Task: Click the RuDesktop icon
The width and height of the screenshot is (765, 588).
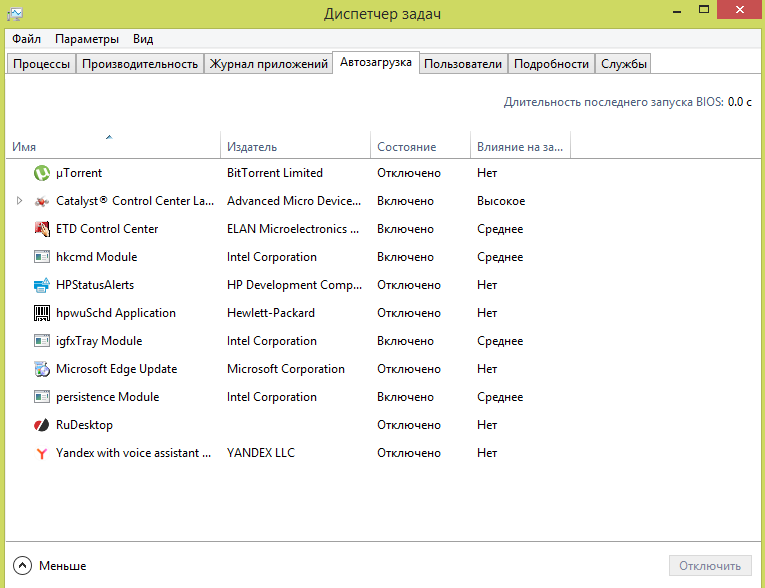Action: (x=41, y=425)
